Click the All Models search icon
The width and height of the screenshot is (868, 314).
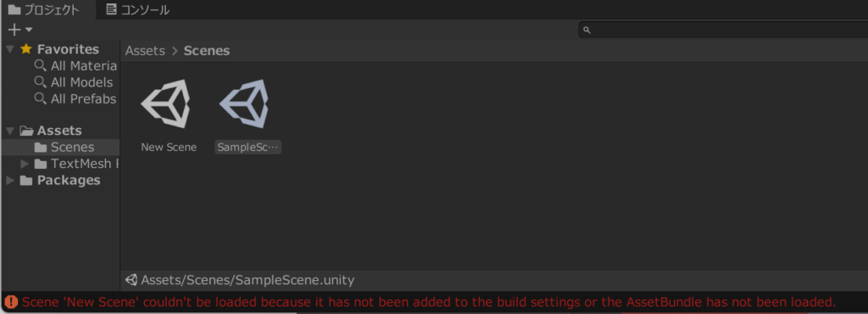point(41,82)
